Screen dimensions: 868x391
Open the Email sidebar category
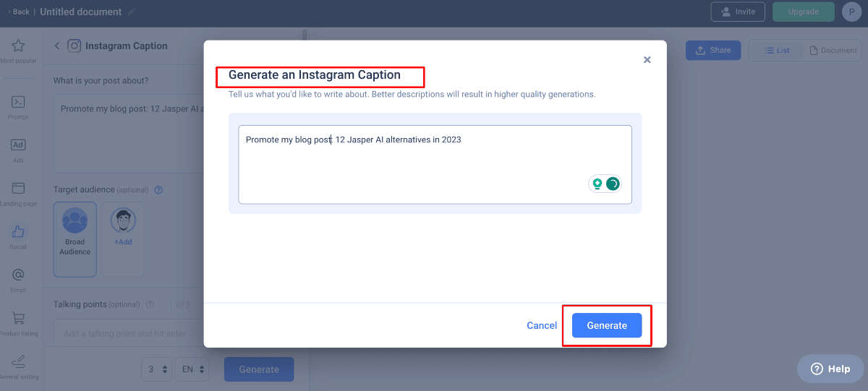point(19,279)
